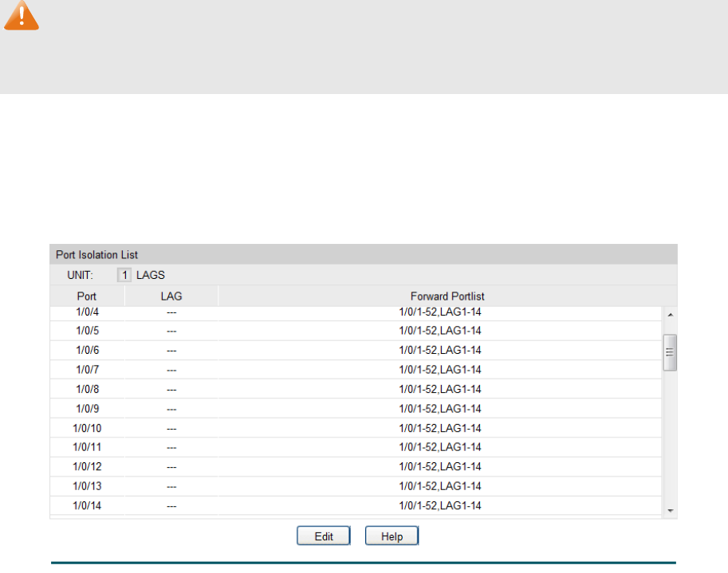Screen dimensions: 728x573
Task: Click LAG dashes cell for port 1/0/5
Action: click(x=171, y=332)
